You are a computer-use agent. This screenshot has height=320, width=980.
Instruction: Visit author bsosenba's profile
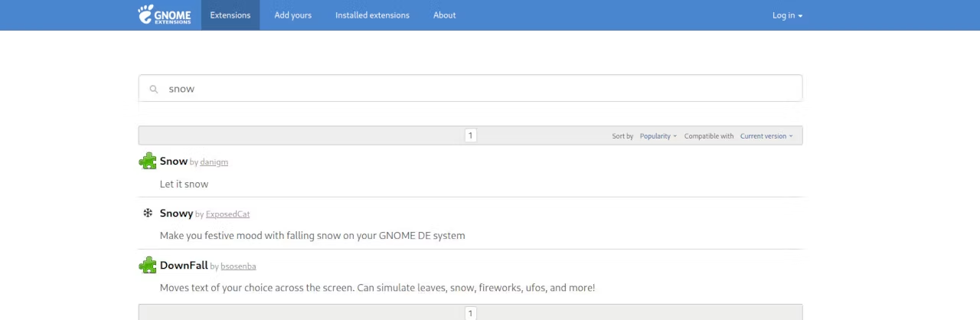tap(238, 266)
